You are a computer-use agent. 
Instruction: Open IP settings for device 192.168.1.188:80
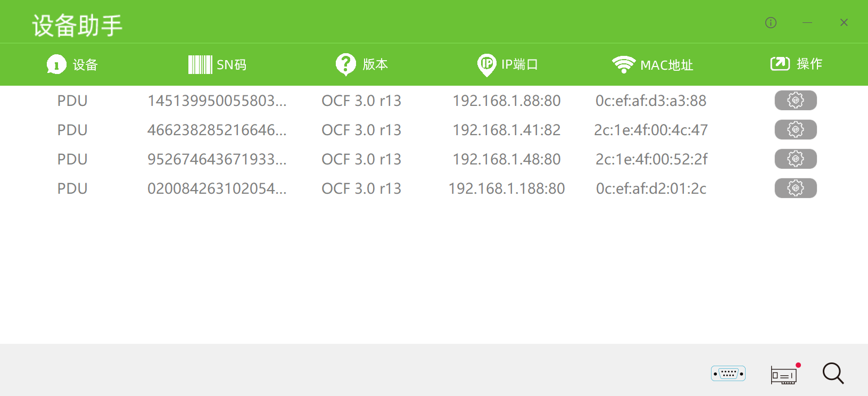point(796,188)
